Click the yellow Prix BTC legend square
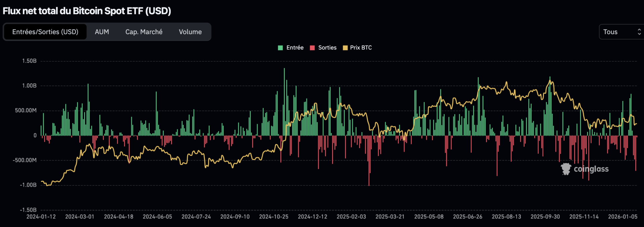Screen dimensions: 644x227 [x=345, y=48]
